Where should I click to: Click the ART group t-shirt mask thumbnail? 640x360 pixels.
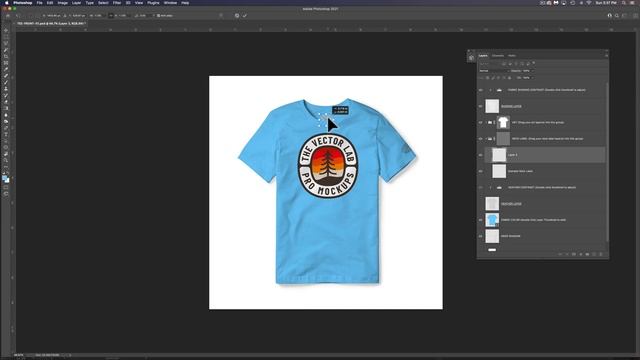pyautogui.click(x=503, y=122)
